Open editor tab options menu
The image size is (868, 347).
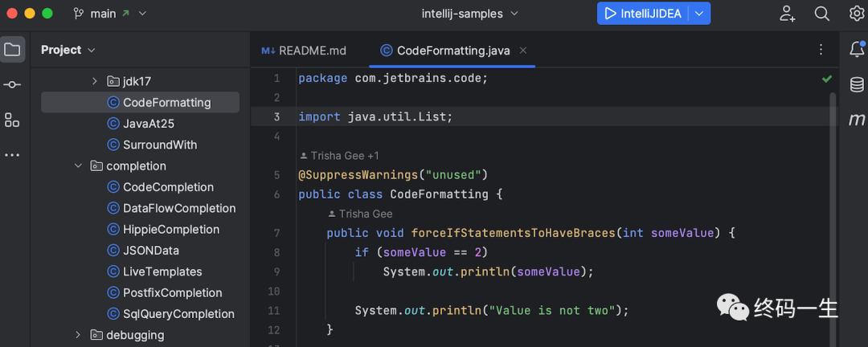[x=821, y=50]
